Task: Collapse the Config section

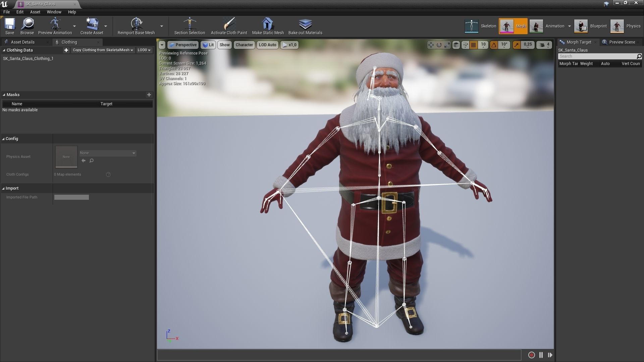Action: click(3, 139)
